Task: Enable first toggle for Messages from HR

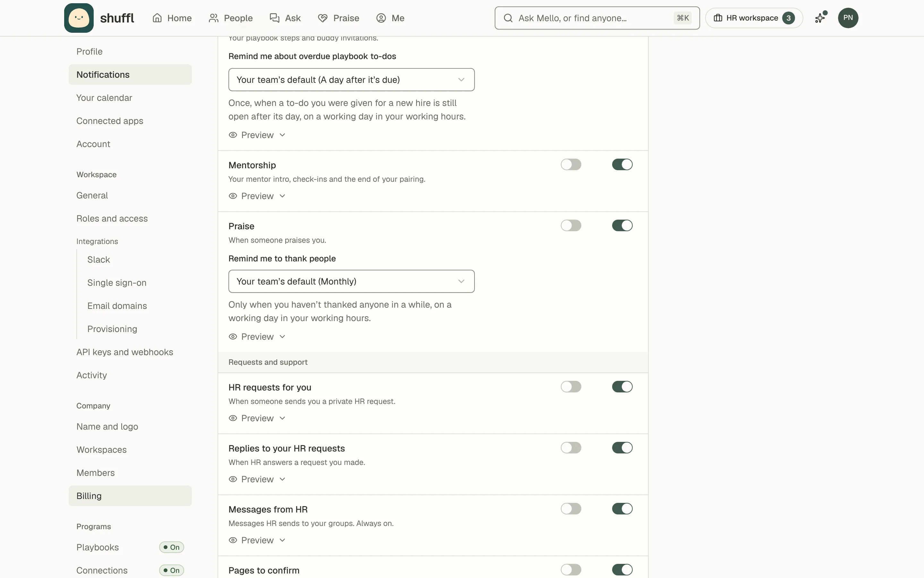Action: click(x=571, y=509)
